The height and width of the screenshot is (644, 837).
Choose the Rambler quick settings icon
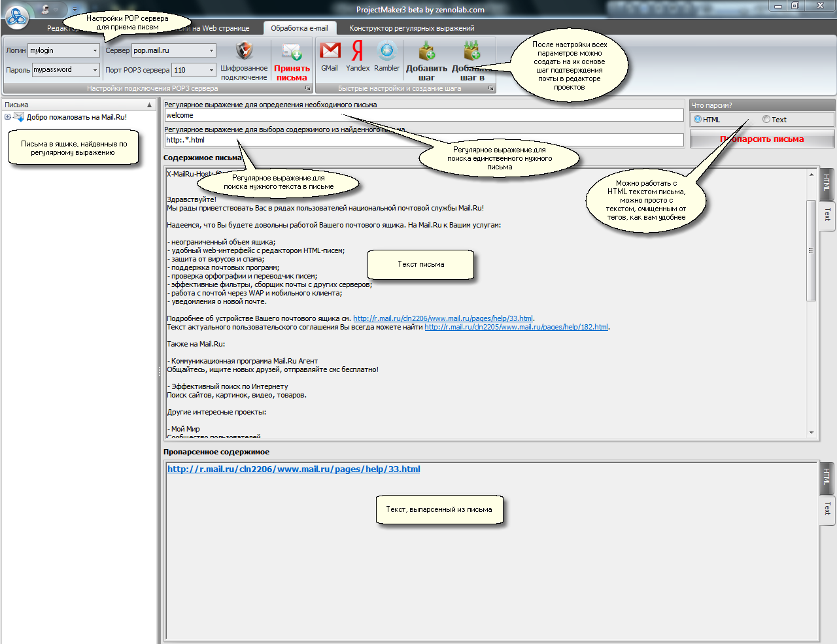[x=386, y=52]
